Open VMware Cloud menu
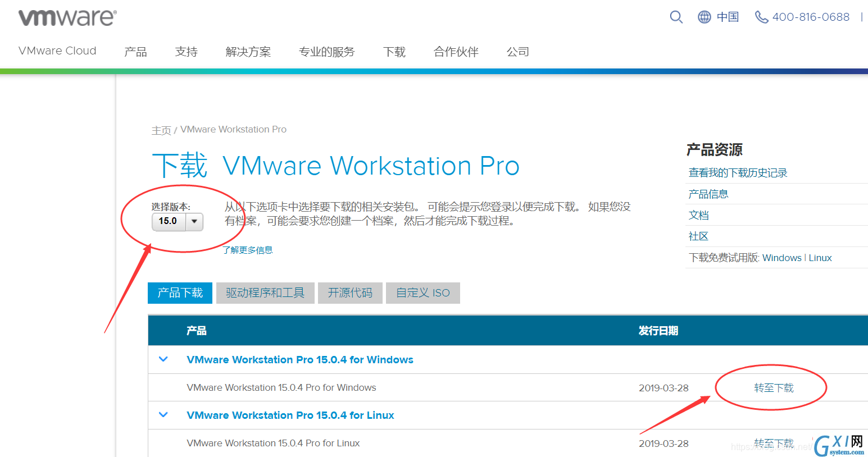The height and width of the screenshot is (457, 868). (x=57, y=51)
